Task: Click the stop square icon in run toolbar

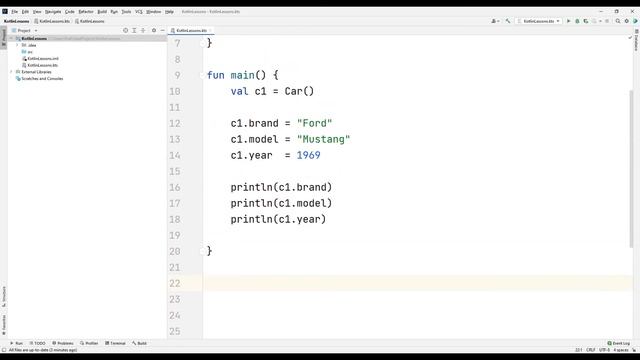Action: (x=607, y=21)
